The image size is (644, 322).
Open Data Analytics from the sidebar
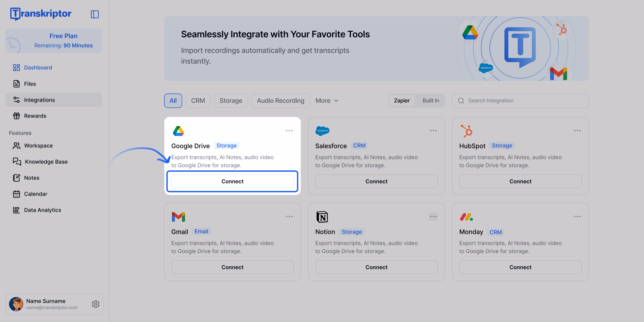pos(43,210)
